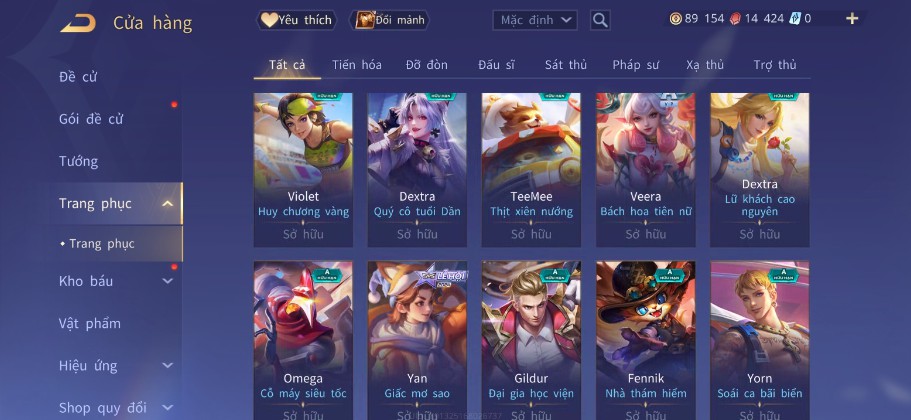Select the Violet Huy chương vàng skin card
The width and height of the screenshot is (911, 420).
click(x=303, y=170)
